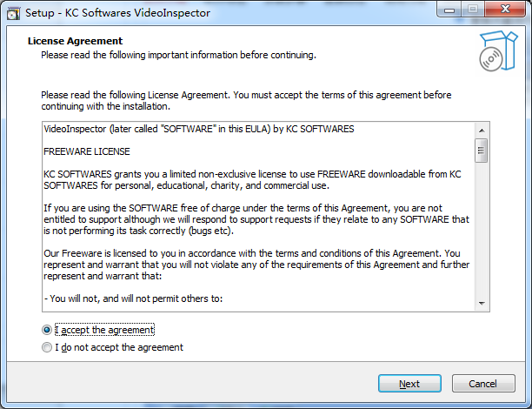Click the license scrollbar down arrow

pyautogui.click(x=480, y=301)
